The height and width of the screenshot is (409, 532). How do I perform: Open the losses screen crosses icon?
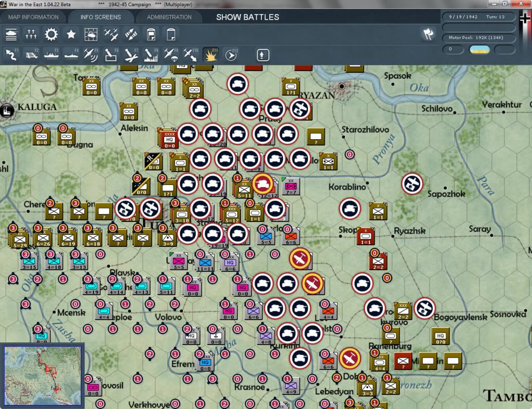click(31, 34)
